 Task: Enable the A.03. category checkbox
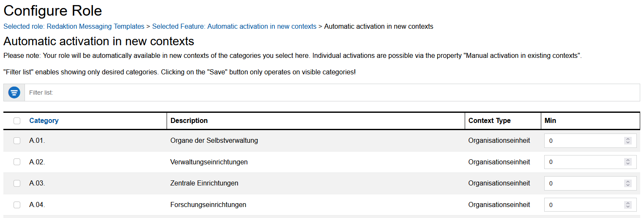pos(17,183)
